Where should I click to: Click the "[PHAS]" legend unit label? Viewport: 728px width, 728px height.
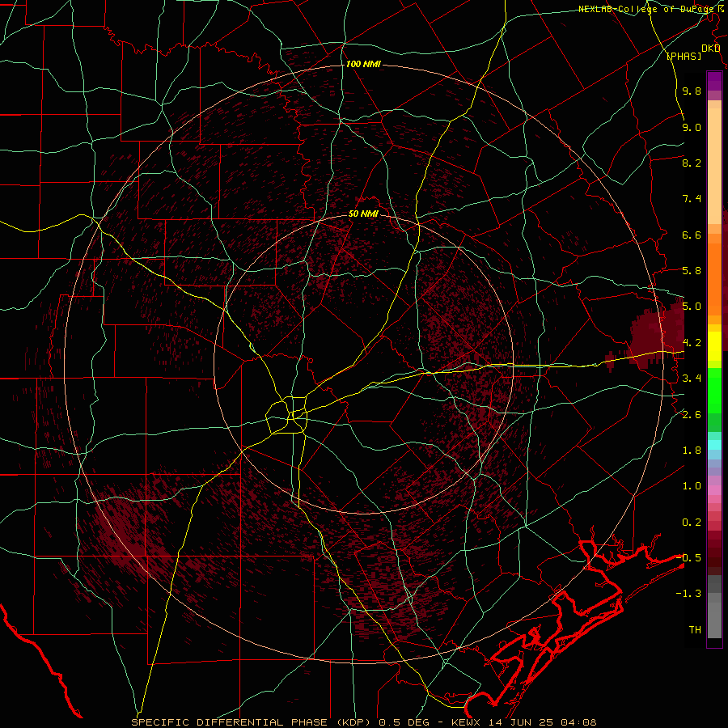click(684, 57)
